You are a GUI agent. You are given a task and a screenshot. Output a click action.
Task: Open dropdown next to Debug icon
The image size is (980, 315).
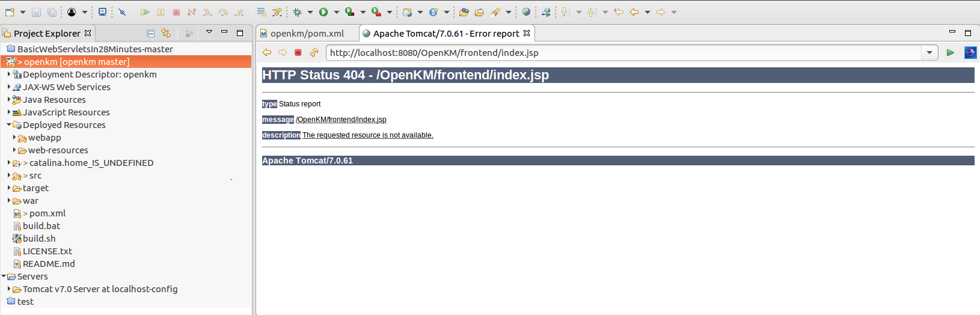tap(310, 12)
